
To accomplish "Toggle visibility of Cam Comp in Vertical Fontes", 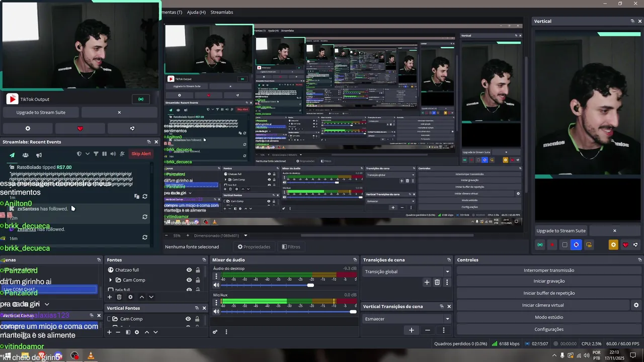I will pyautogui.click(x=188, y=319).
